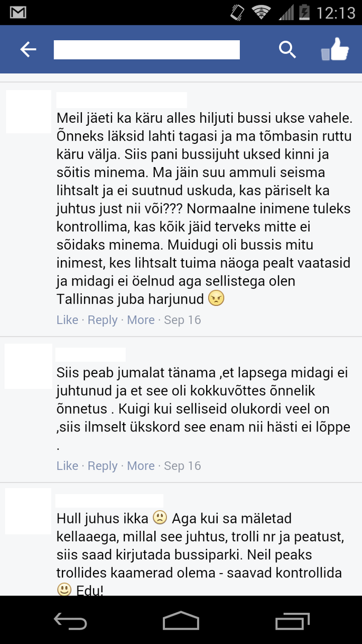Tap the Wi-Fi status icon
Viewport: 362px width, 644px height.
coord(261,12)
